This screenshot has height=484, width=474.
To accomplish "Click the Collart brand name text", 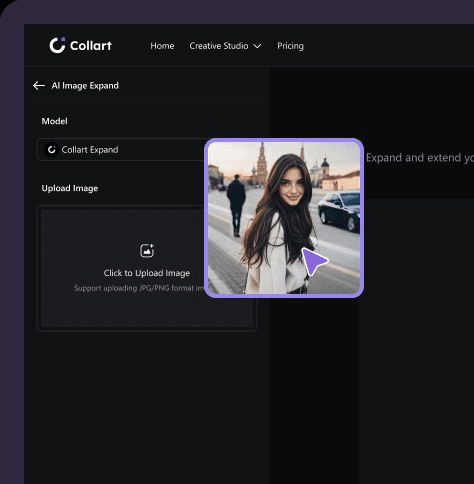I will click(91, 46).
